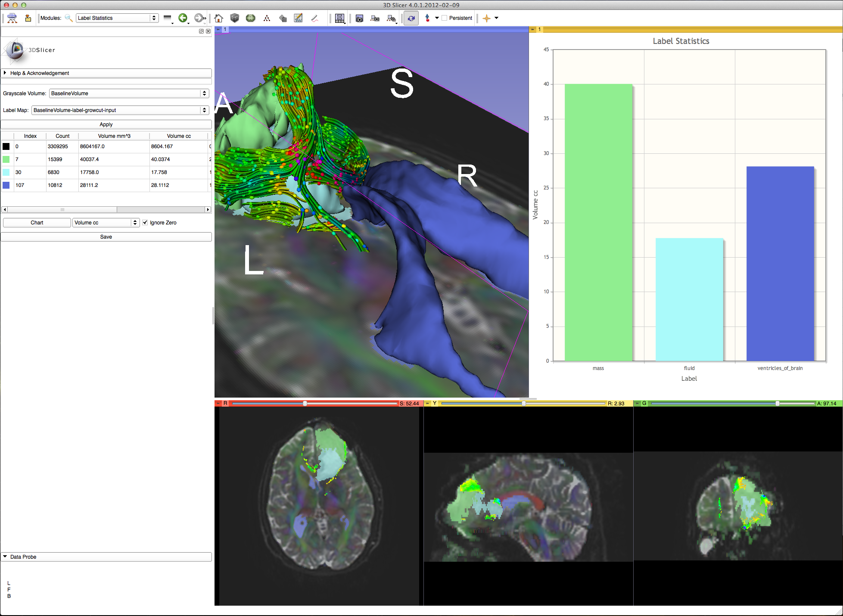Image resolution: width=843 pixels, height=616 pixels.
Task: Click the Chart button
Action: pos(37,223)
